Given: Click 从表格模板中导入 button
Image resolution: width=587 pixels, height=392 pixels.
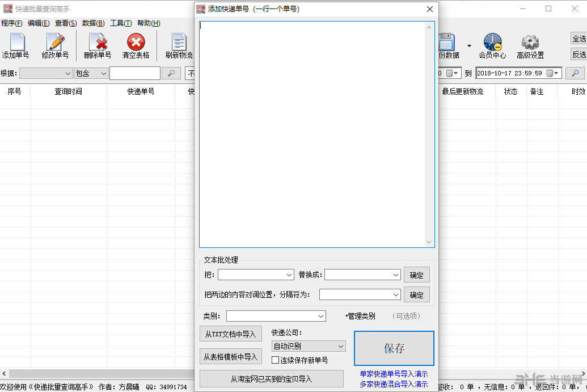Looking at the screenshot, I should (231, 357).
